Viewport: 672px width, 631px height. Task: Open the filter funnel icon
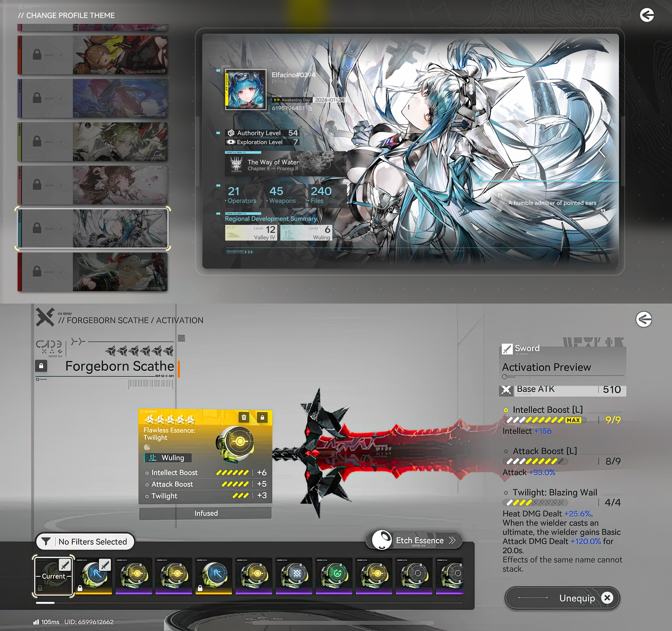point(46,542)
